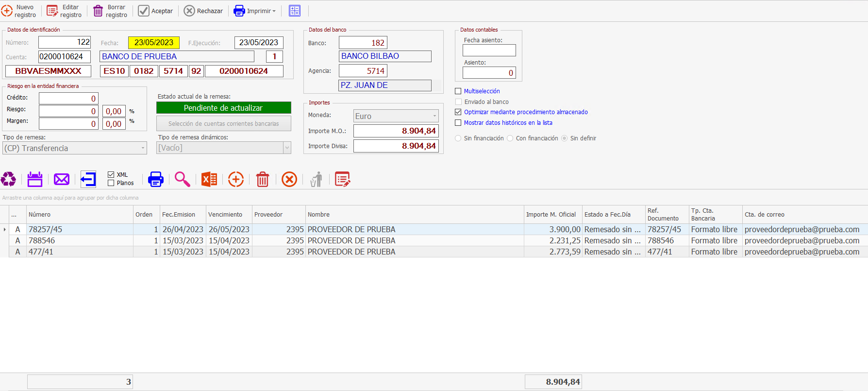Screen dimensions: 868x391
Task: Click the yellow Fecha date field
Action: point(153,43)
